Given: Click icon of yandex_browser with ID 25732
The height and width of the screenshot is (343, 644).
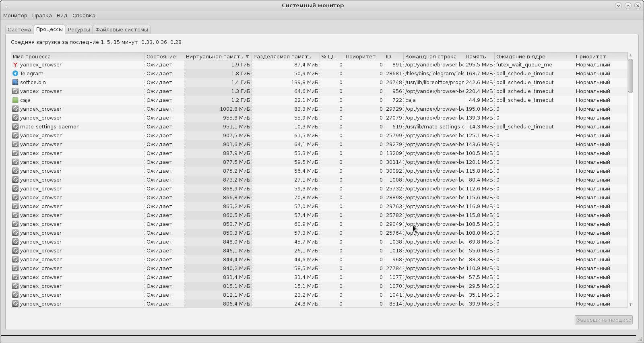Looking at the screenshot, I should (x=15, y=189).
